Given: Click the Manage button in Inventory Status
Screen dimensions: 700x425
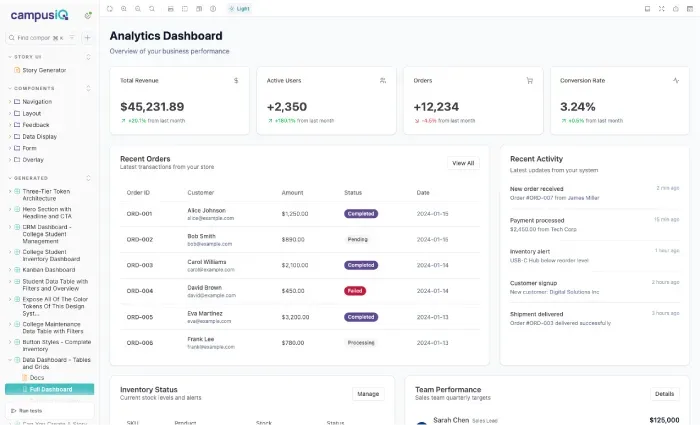Looking at the screenshot, I should [368, 394].
